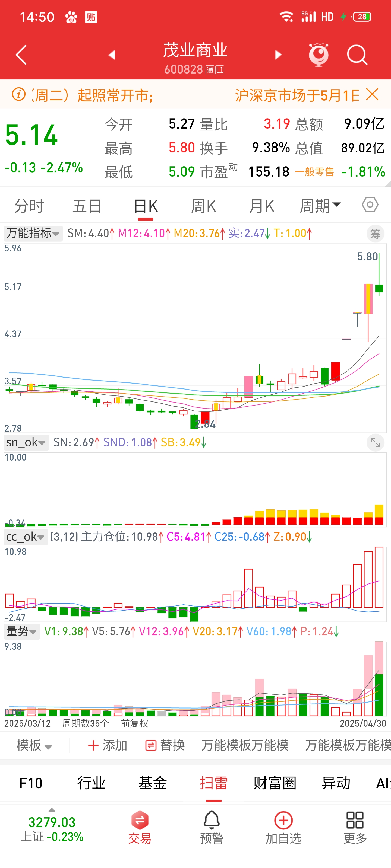The height and width of the screenshot is (868, 391).
Task: Open 预警 alert bell
Action: click(212, 827)
